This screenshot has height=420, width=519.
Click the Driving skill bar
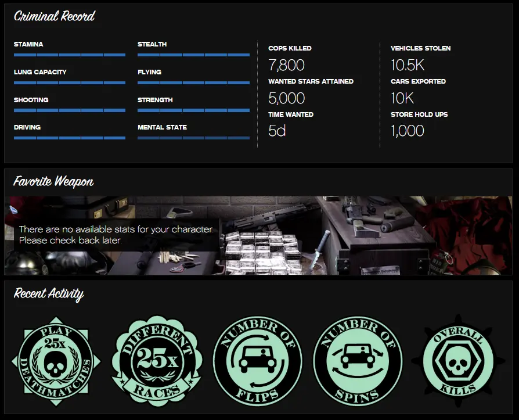pyautogui.click(x=70, y=138)
